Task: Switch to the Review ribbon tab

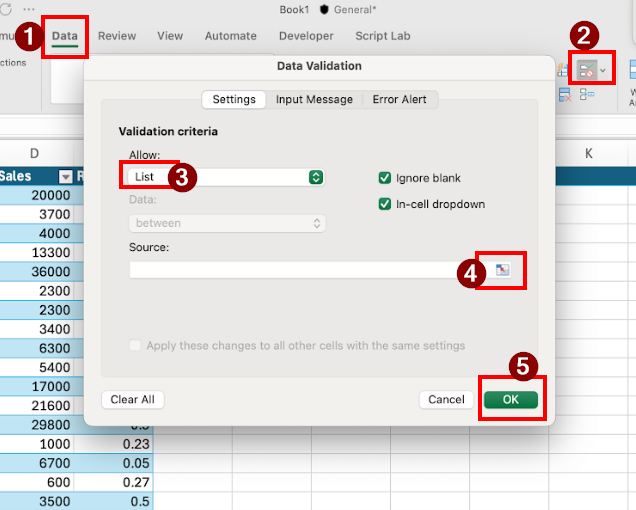Action: (x=117, y=36)
